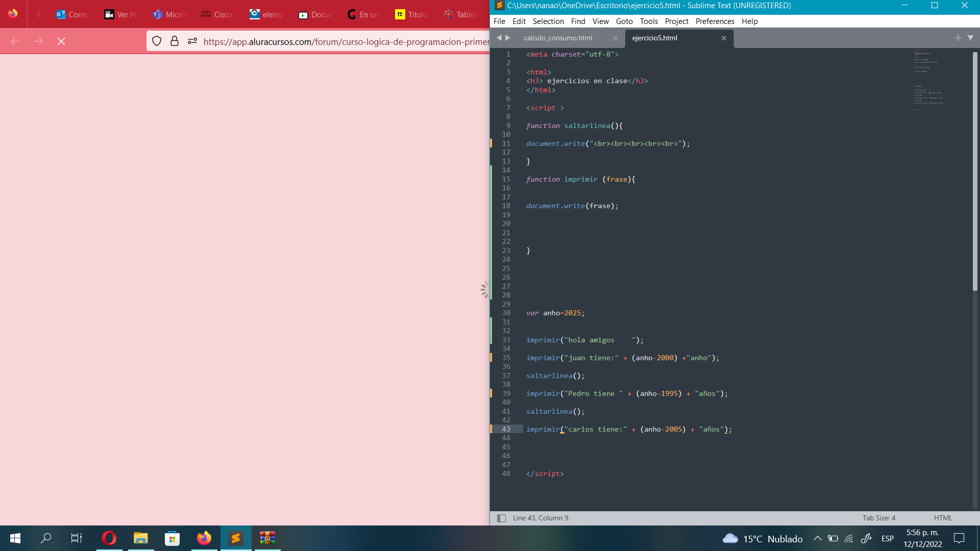This screenshot has height=551, width=980.
Task: Stop loading the page in Firefox
Action: [61, 41]
